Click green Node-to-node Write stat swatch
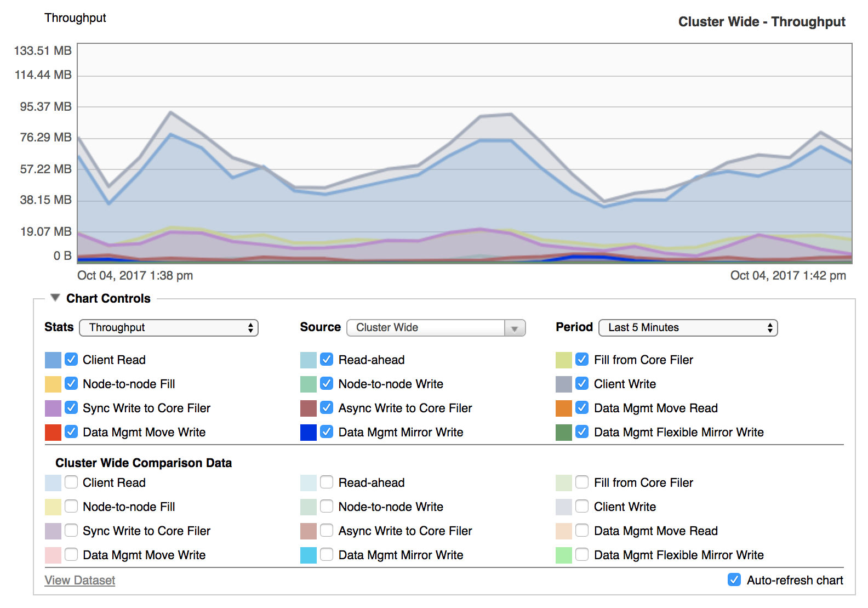 point(309,384)
